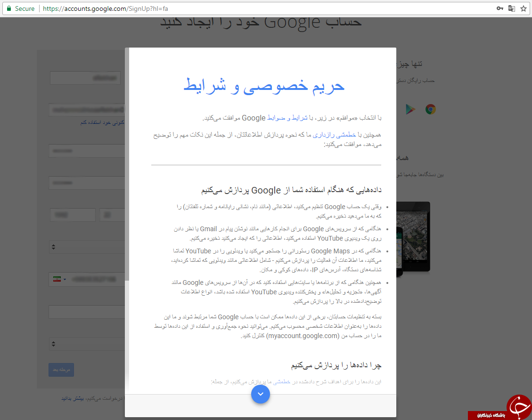This screenshot has width=532, height=420.
Task: Click the first password field
Action: point(87,151)
